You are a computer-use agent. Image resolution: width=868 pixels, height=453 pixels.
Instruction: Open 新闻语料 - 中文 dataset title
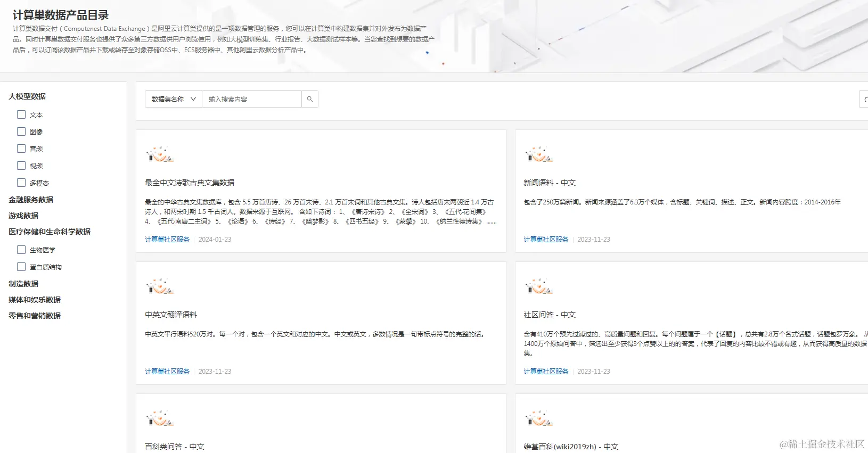pyautogui.click(x=550, y=183)
